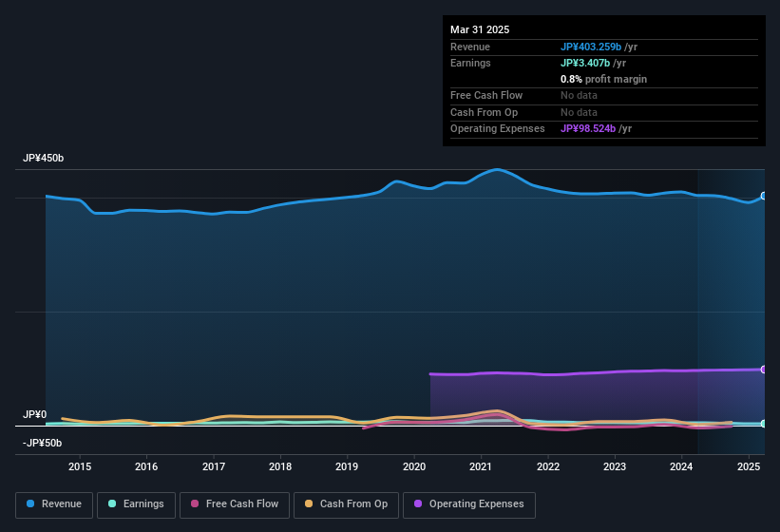Click the JP¥450b y-axis label
This screenshot has height=532, width=780.
(44, 158)
